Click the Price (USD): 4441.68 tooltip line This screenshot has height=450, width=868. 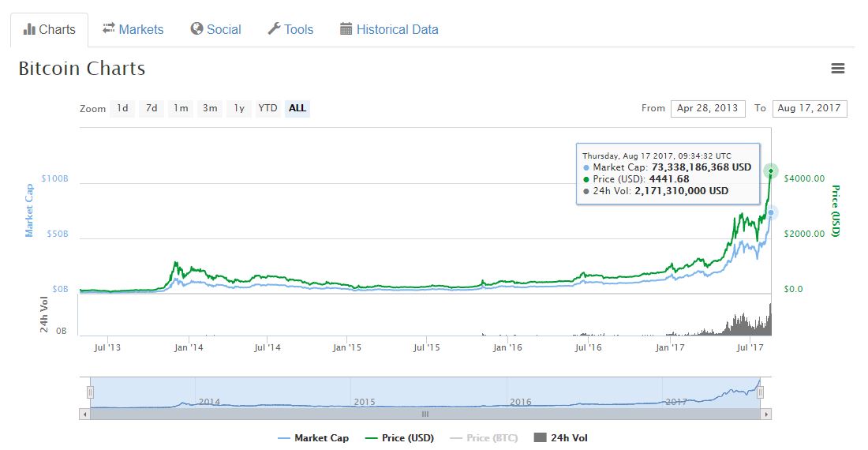coord(636,178)
